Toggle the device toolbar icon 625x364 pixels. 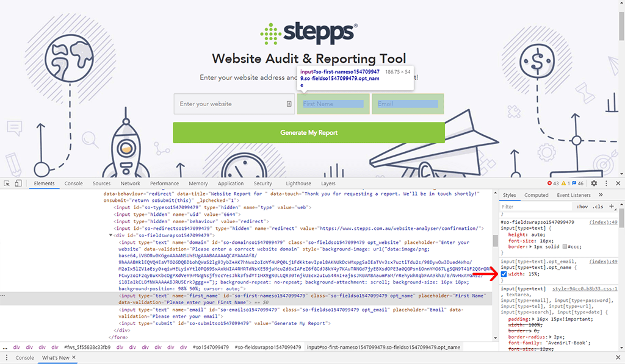tap(18, 183)
